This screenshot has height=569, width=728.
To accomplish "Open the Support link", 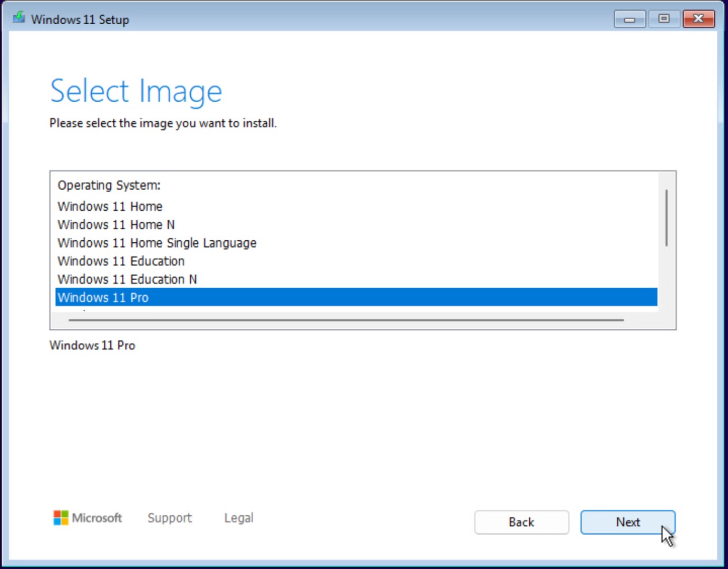I will (170, 518).
